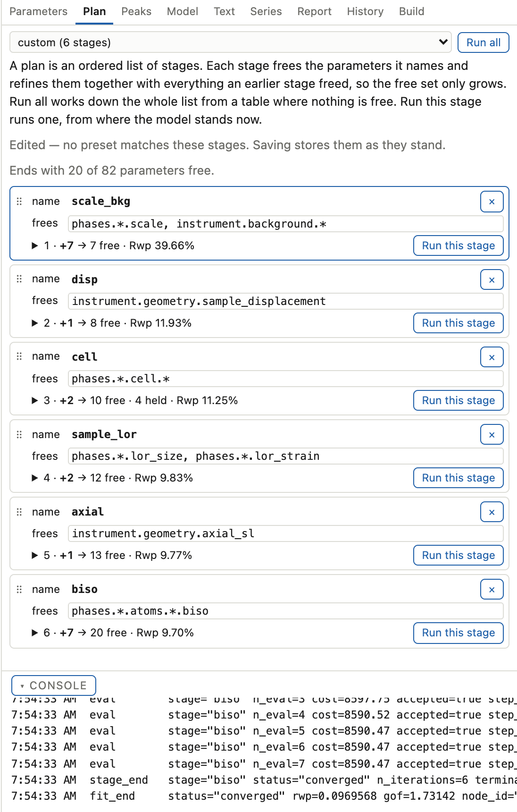This screenshot has width=517, height=812.
Task: Grab the drag handle of the biso stage
Action: coord(19,589)
